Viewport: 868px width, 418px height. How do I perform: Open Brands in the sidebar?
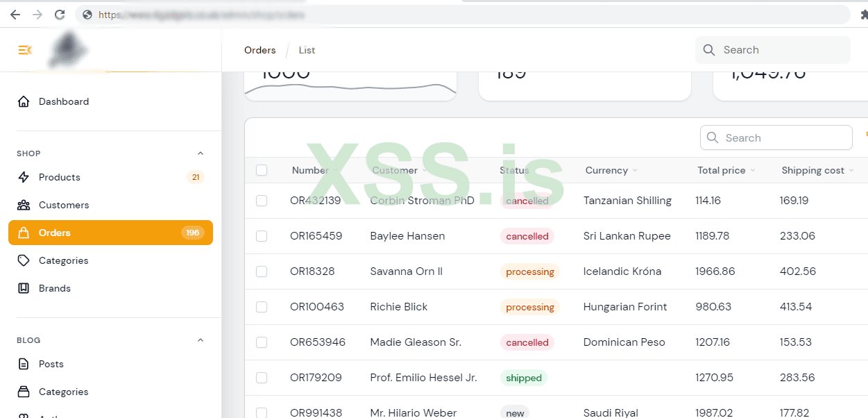point(110,288)
